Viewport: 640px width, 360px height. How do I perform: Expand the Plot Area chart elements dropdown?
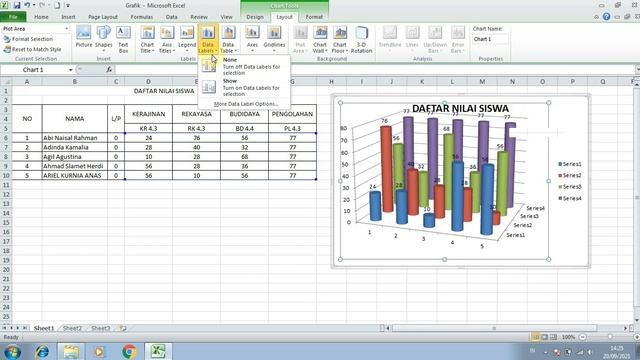(x=67, y=29)
